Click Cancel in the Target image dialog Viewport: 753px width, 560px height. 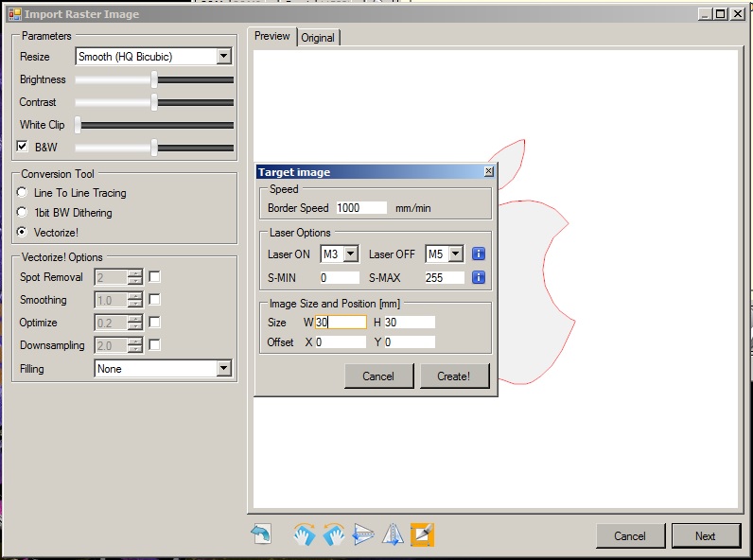378,376
